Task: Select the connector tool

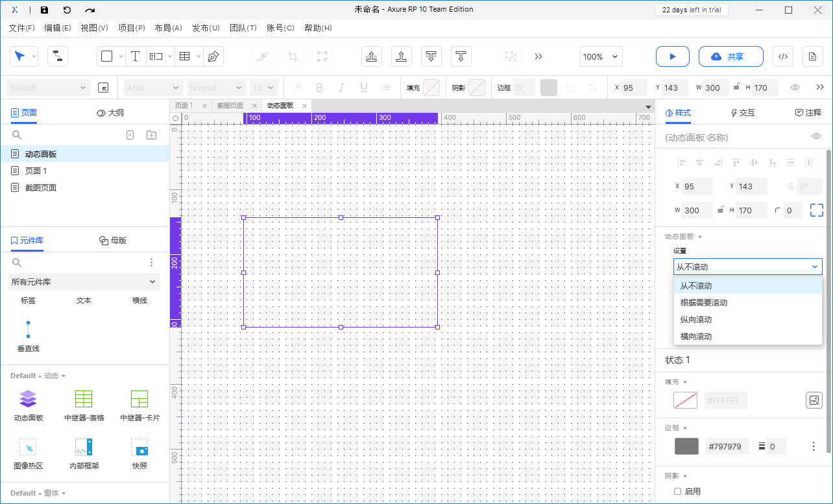Action: point(57,56)
